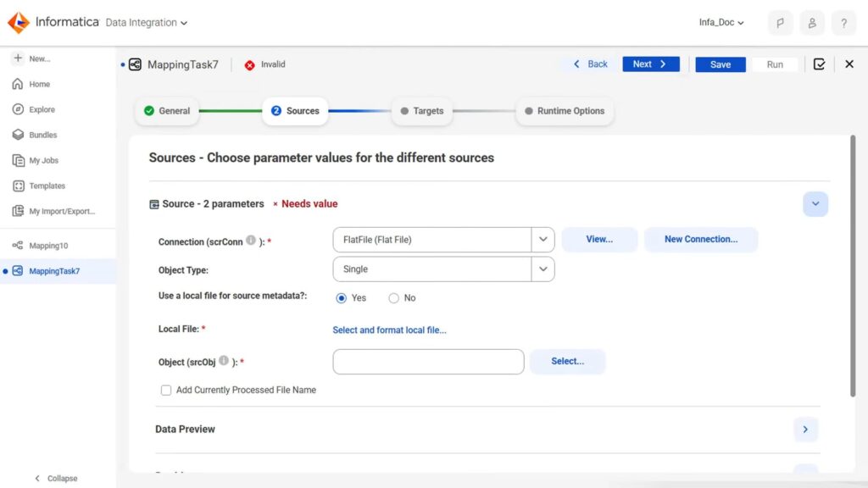Screen dimensions: 868x488
Task: Click the View... connection button
Action: pyautogui.click(x=599, y=240)
